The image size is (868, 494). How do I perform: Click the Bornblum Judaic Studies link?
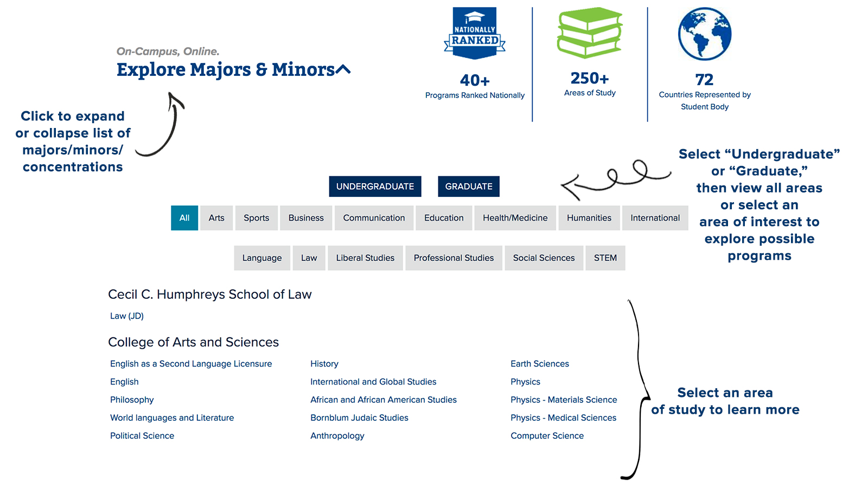pyautogui.click(x=359, y=418)
